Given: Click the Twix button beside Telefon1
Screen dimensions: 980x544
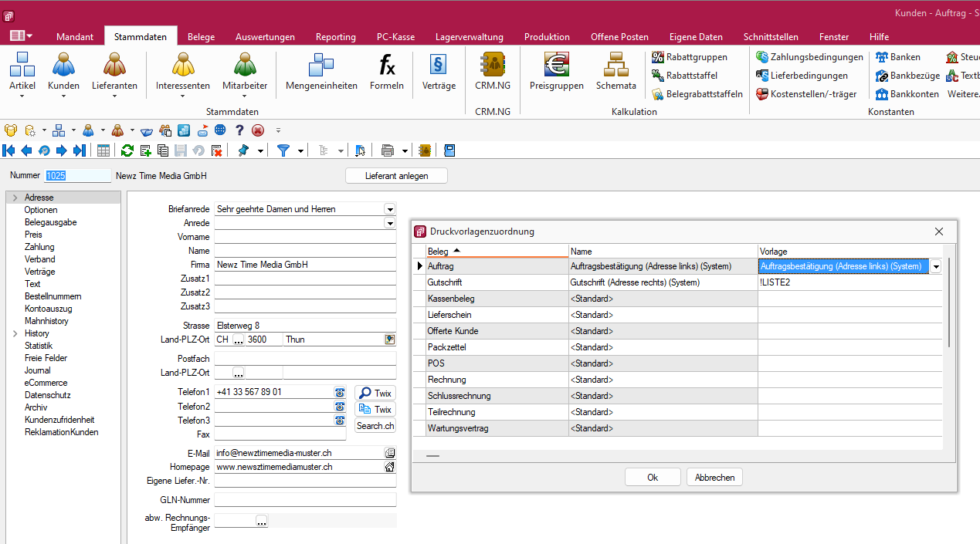Looking at the screenshot, I should (375, 393).
